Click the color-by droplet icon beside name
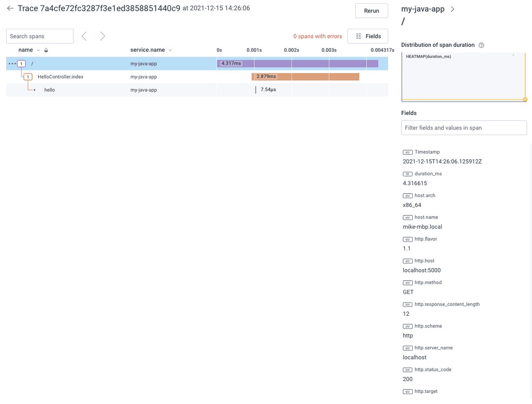 point(46,50)
